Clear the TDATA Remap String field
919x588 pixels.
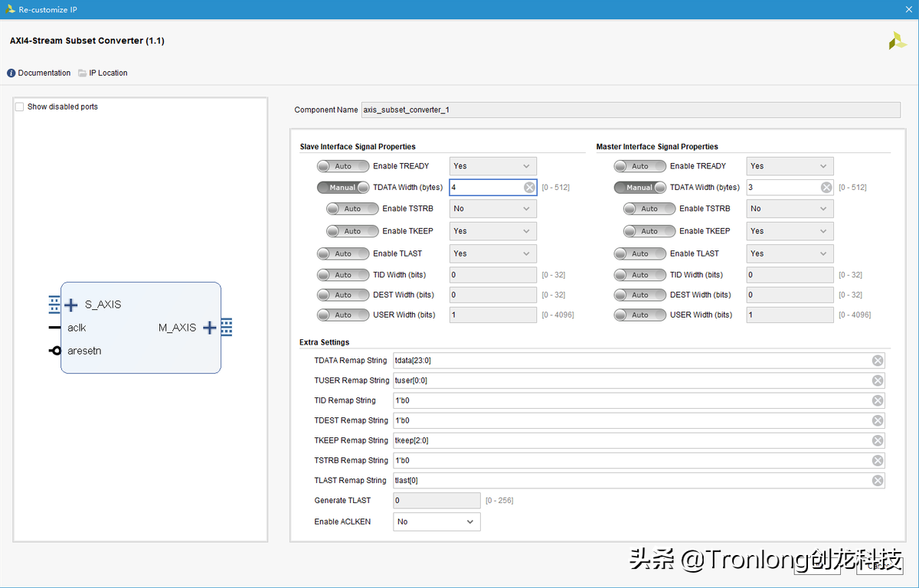coord(878,361)
